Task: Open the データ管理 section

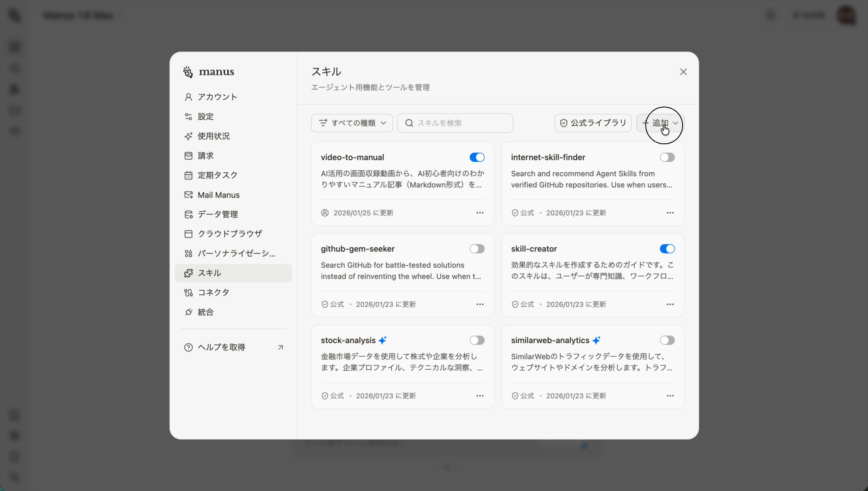Action: pyautogui.click(x=218, y=214)
